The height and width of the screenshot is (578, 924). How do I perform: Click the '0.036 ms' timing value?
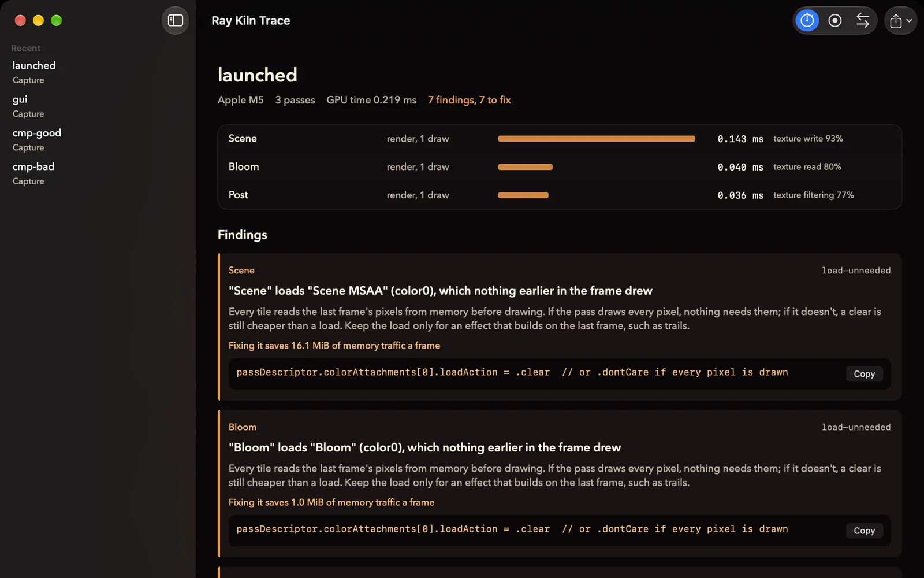(740, 195)
